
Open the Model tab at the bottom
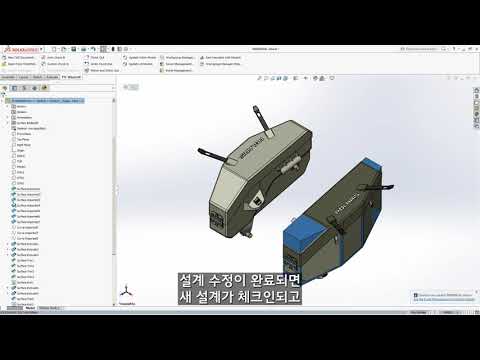[30, 308]
